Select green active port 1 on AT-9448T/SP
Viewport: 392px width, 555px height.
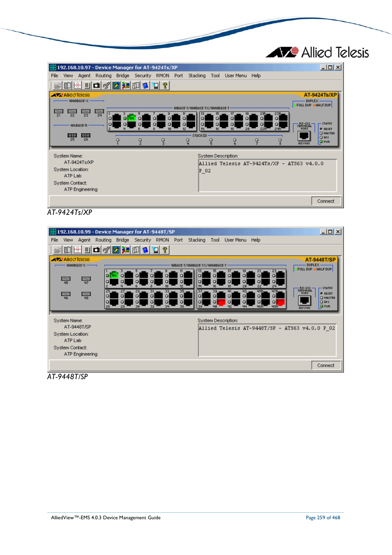(114, 275)
